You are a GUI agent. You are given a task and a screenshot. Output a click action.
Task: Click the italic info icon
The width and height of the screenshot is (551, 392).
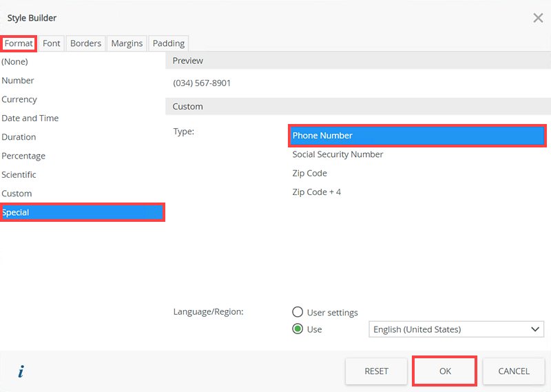(x=21, y=371)
